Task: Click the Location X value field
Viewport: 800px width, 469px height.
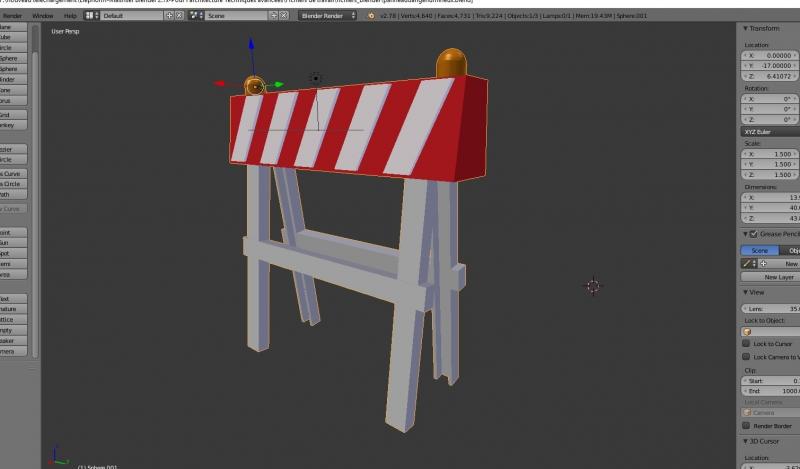Action: coord(770,56)
